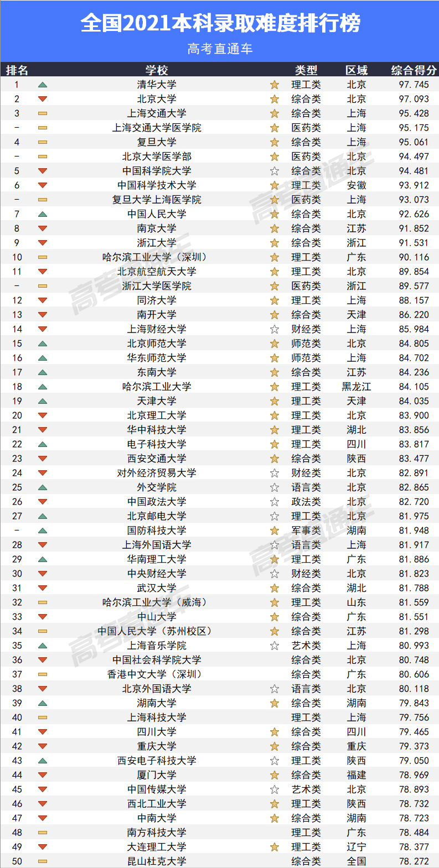Select the 黑龙江 region cell
This screenshot has height=868, width=439.
[x=357, y=387]
